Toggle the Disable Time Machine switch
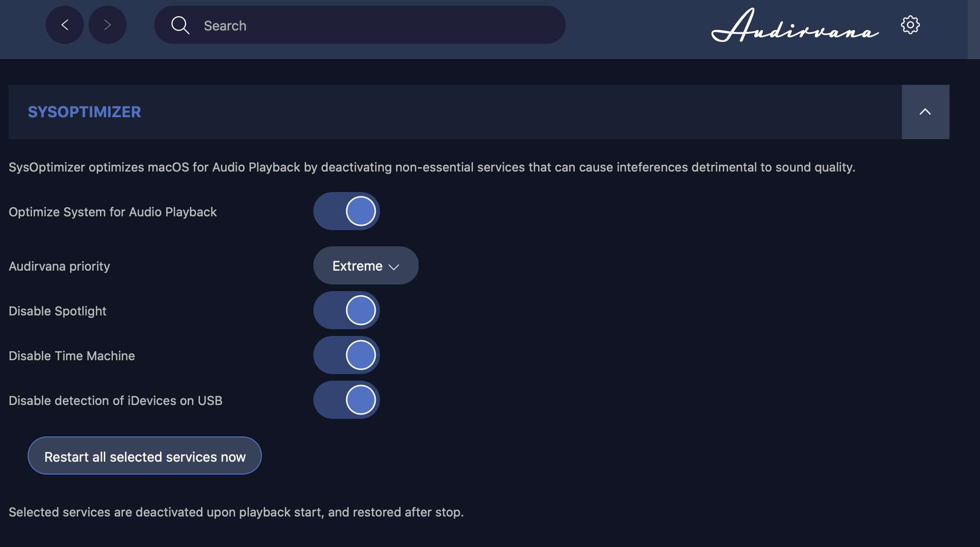 pyautogui.click(x=347, y=355)
